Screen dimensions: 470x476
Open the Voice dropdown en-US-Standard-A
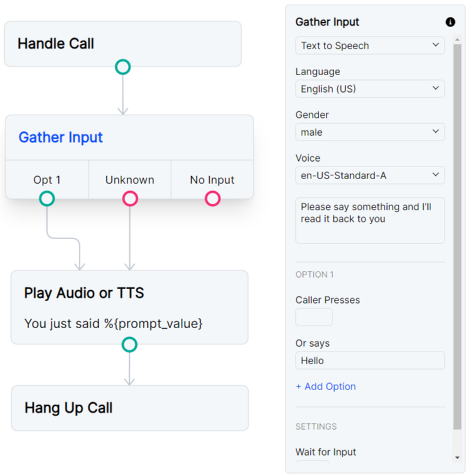tap(370, 175)
